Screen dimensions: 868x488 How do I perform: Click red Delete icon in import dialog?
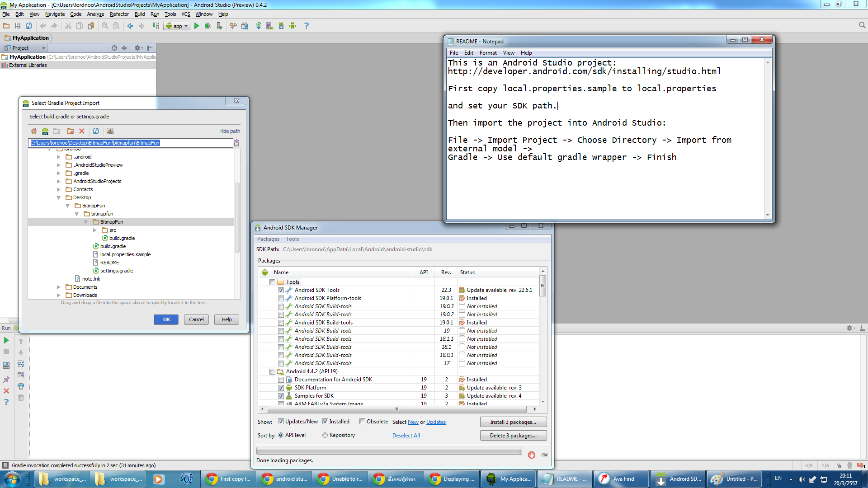[x=82, y=131]
